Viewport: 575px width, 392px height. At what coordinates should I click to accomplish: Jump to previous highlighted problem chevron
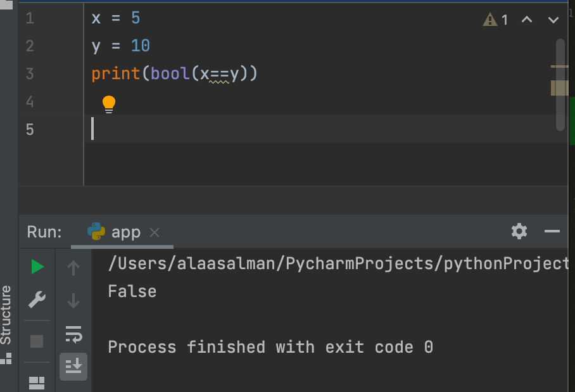(527, 20)
